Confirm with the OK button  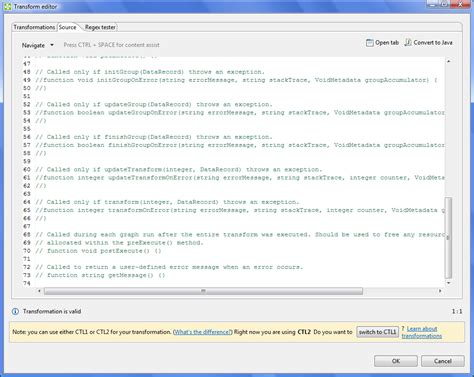click(396, 361)
